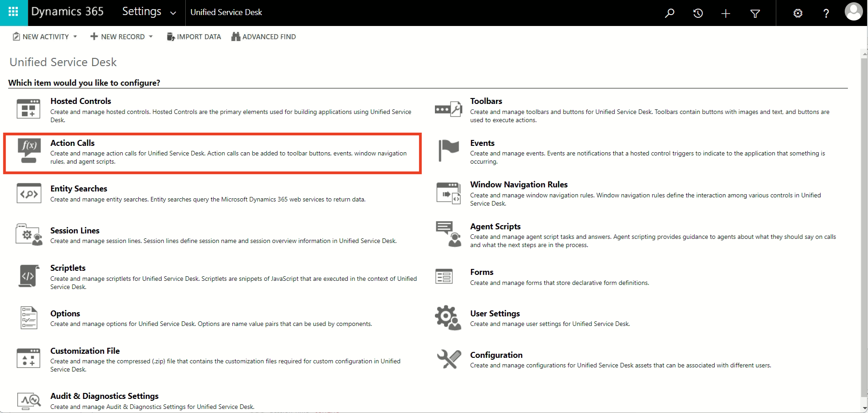Click the Action Calls f(x) icon
This screenshot has height=413, width=868.
coord(29,150)
